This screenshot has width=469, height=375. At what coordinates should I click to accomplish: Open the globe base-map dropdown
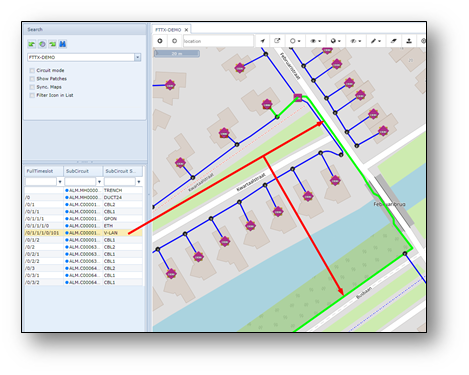click(x=335, y=41)
